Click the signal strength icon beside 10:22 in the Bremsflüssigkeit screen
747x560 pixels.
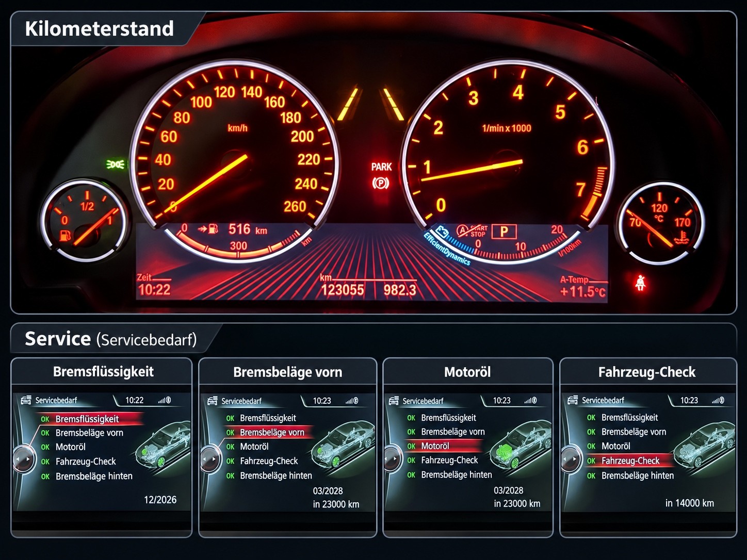[x=165, y=400]
